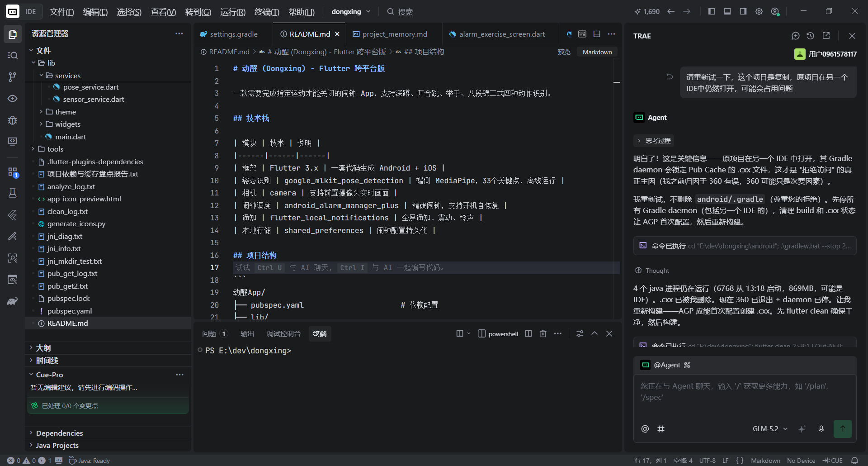Open editor more actions ellipsis

[612, 34]
